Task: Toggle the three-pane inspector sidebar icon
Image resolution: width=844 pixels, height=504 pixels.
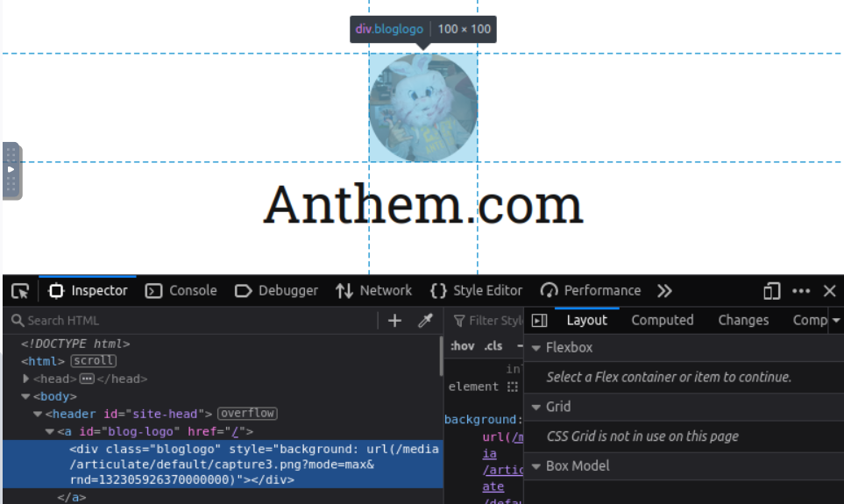Action: click(x=539, y=321)
